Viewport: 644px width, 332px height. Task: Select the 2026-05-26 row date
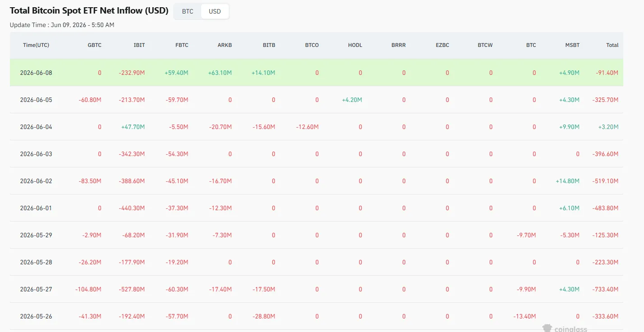tap(36, 316)
